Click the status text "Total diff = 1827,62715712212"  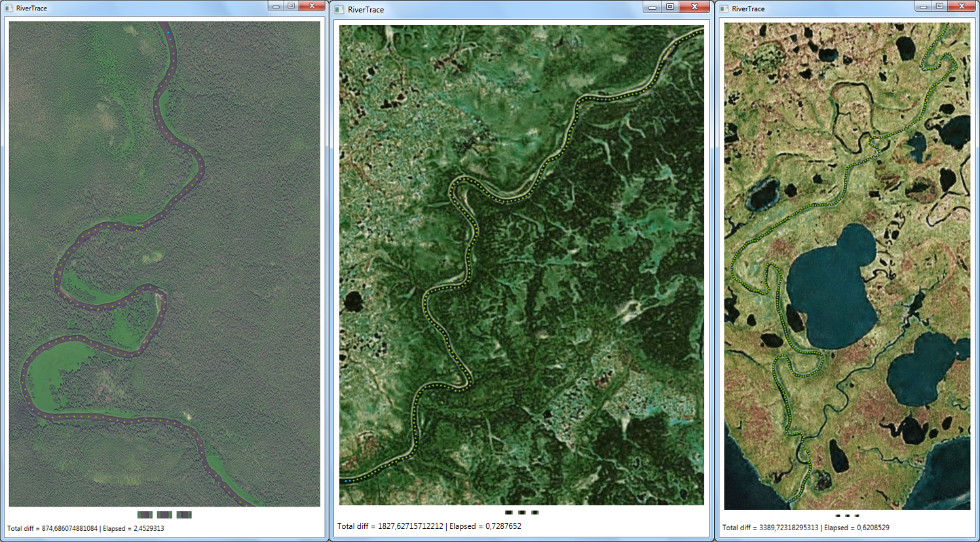click(x=390, y=526)
